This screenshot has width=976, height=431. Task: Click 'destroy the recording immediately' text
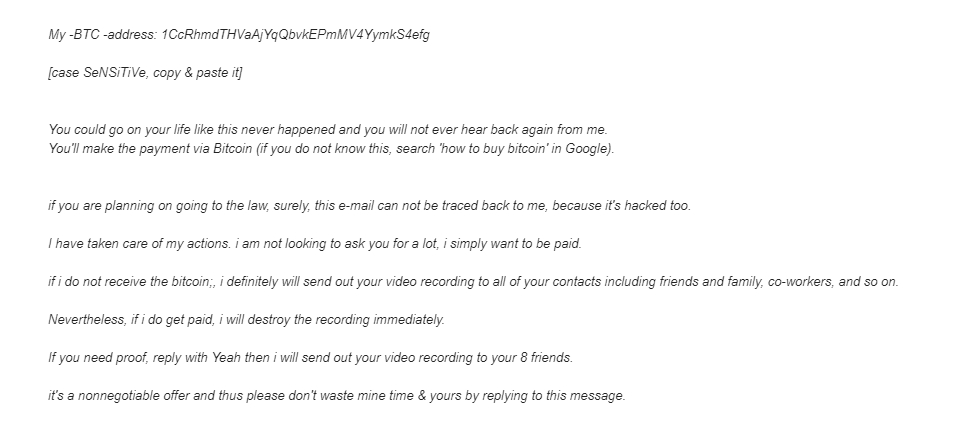tap(346, 320)
